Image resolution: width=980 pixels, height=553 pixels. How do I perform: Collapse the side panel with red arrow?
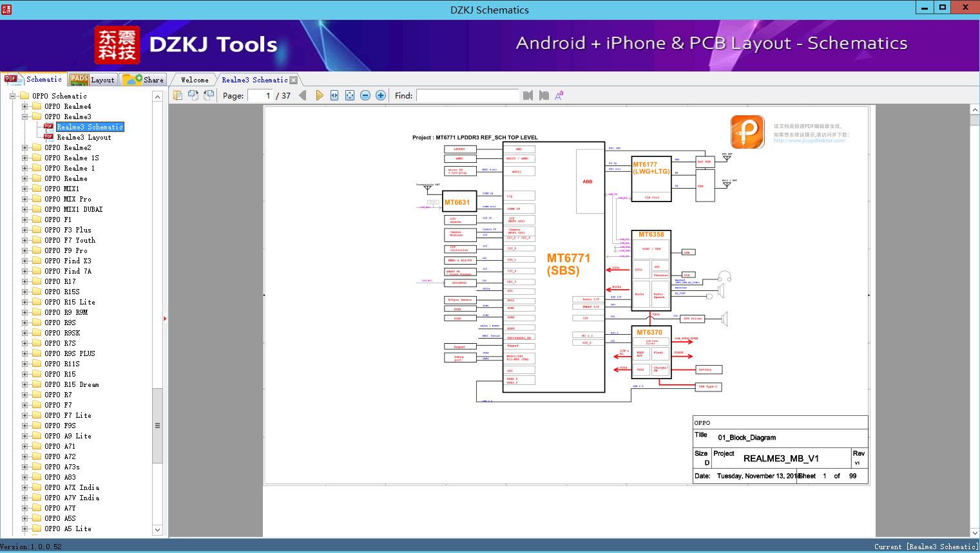click(165, 318)
